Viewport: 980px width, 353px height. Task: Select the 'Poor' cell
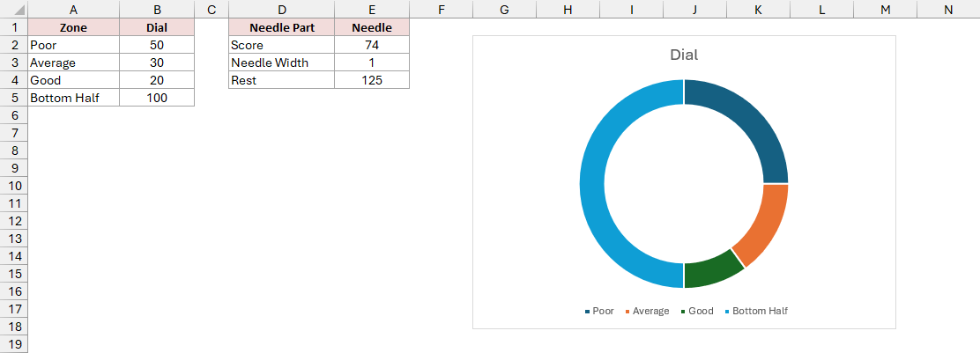coord(74,45)
